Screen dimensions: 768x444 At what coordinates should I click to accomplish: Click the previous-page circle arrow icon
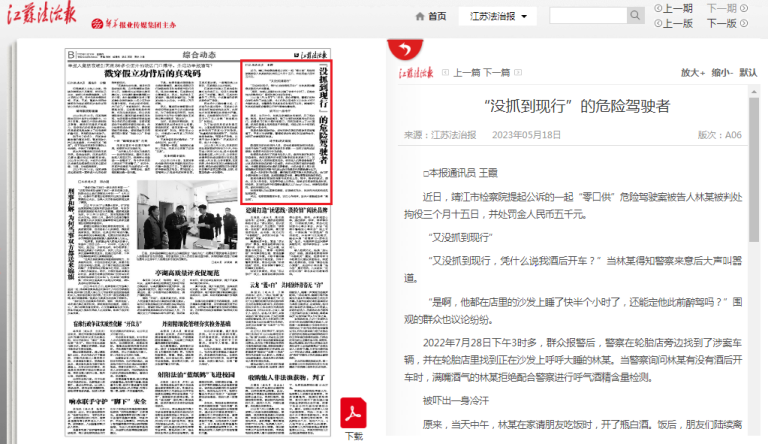pos(658,24)
